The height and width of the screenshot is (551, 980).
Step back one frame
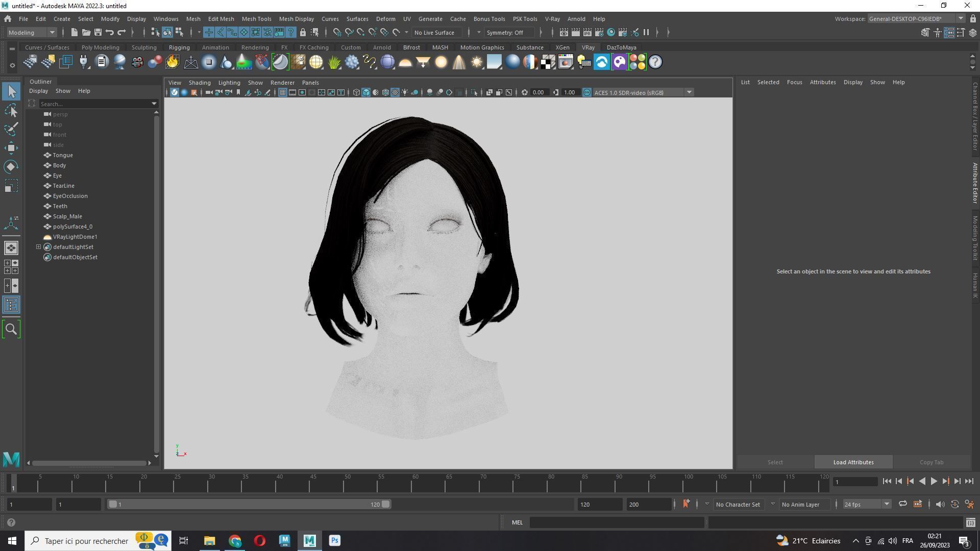click(x=899, y=481)
